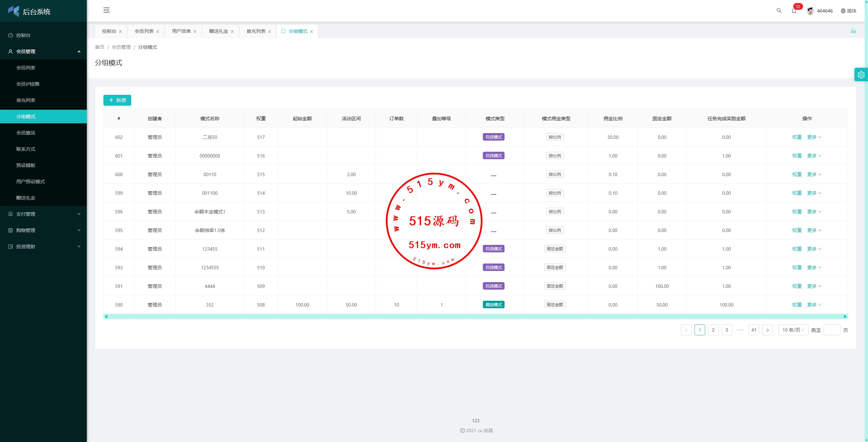
Task: Switch language via 简体 globe
Action: tap(848, 11)
